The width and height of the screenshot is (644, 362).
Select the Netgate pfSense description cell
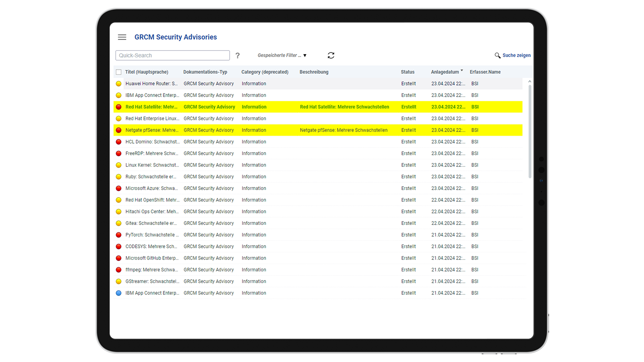(x=344, y=130)
